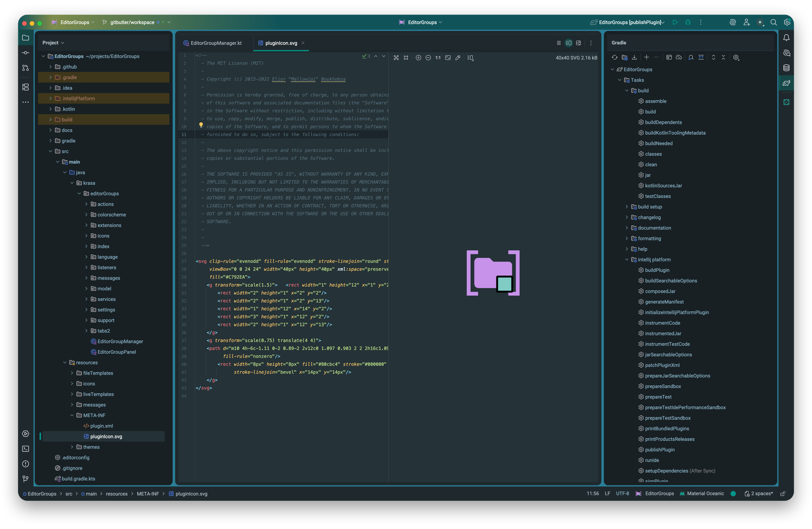Open EditorGroups project dropdown in title bar
The height and width of the screenshot is (529, 812).
(73, 22)
